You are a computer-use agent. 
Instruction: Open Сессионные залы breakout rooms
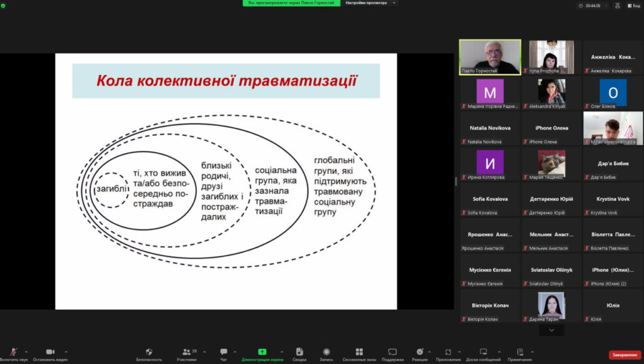coord(358,353)
